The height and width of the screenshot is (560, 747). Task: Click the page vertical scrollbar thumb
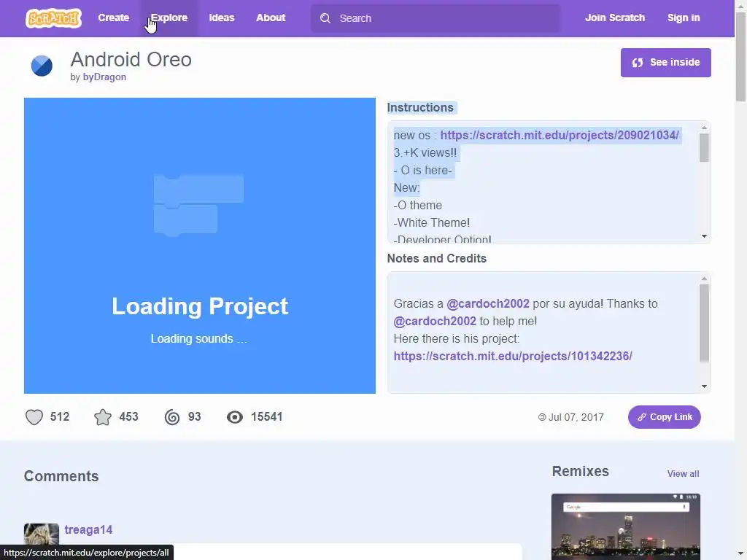740,57
